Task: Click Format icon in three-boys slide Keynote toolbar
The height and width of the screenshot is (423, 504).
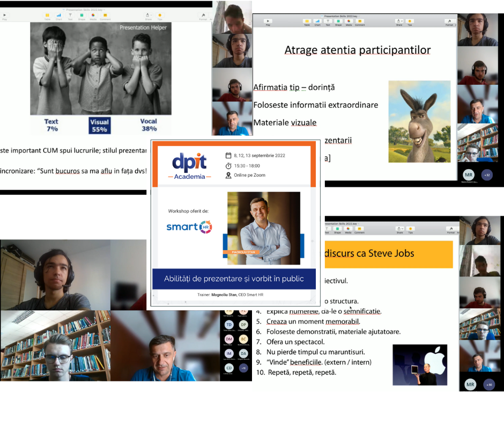Action: [203, 15]
